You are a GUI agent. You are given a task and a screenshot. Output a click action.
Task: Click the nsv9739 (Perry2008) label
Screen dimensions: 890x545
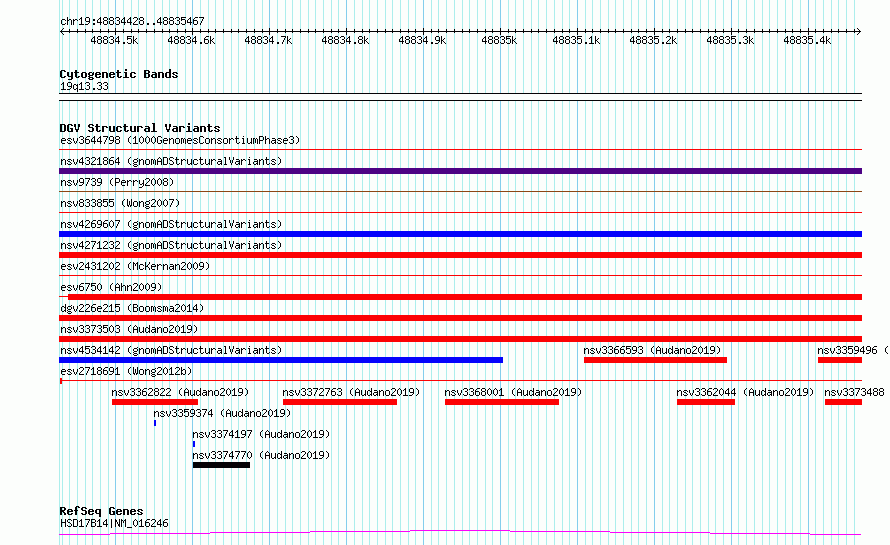[x=117, y=182]
